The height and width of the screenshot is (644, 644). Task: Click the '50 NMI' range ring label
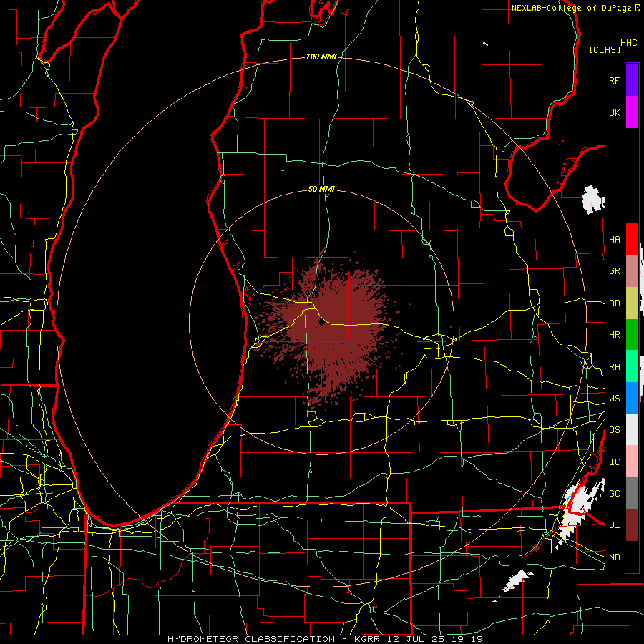[x=321, y=189]
